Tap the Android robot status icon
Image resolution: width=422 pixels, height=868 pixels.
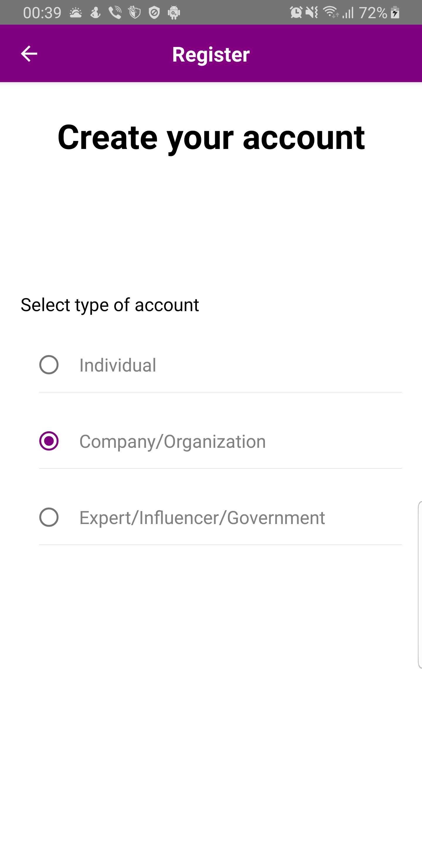pyautogui.click(x=174, y=13)
